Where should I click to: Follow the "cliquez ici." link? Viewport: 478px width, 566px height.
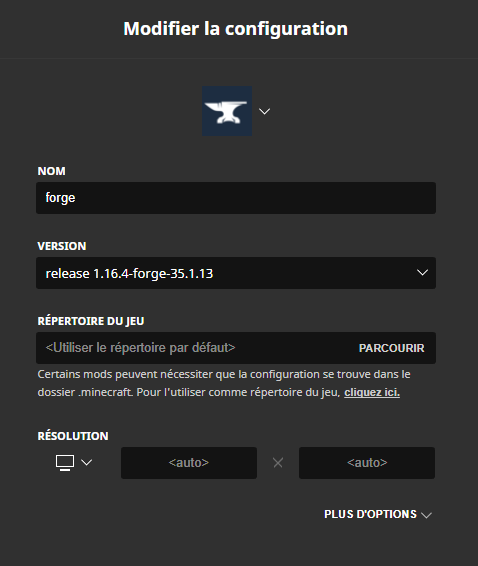(x=372, y=392)
